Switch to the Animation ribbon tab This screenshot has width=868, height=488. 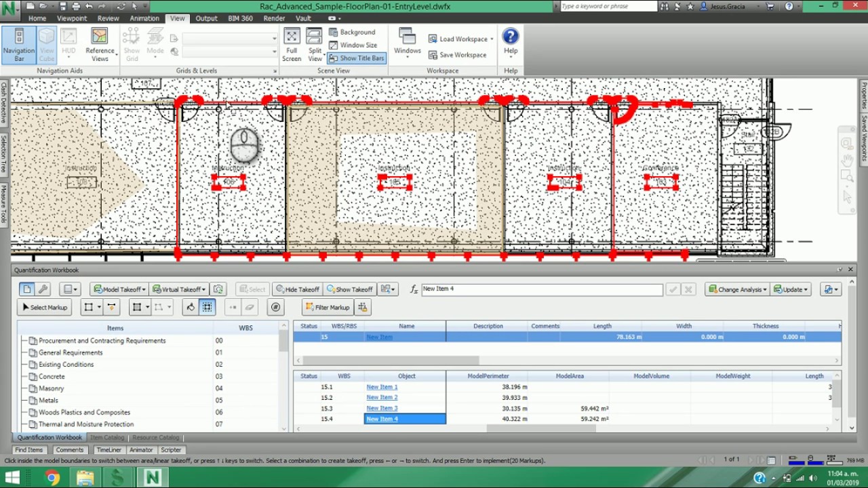tap(144, 18)
